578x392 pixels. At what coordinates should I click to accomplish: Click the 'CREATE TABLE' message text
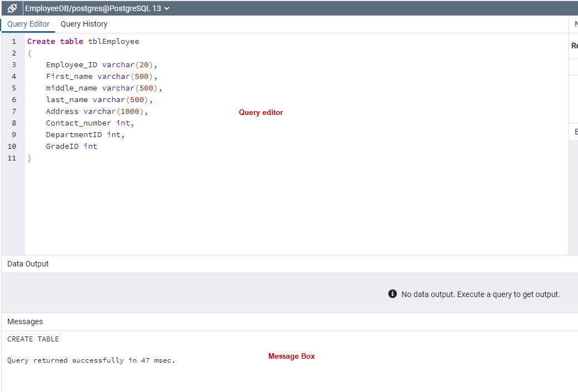pyautogui.click(x=33, y=339)
